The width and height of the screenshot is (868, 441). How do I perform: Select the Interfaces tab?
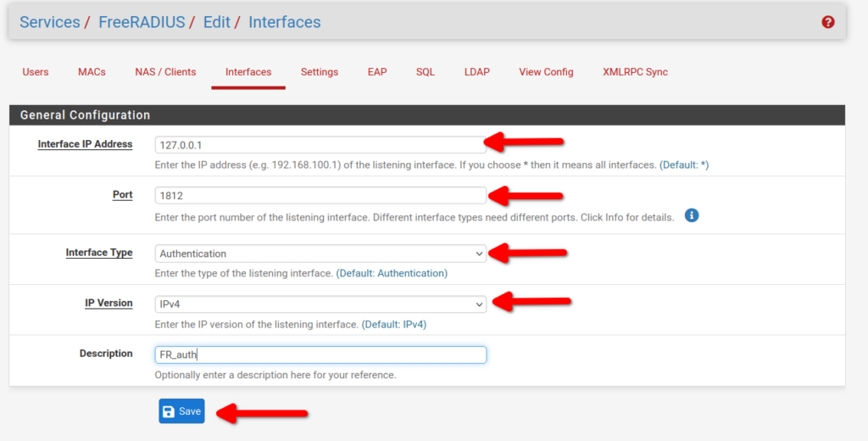point(248,72)
